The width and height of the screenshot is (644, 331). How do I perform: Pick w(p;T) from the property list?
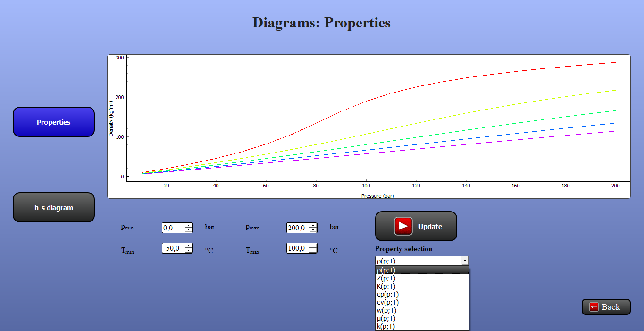422,310
